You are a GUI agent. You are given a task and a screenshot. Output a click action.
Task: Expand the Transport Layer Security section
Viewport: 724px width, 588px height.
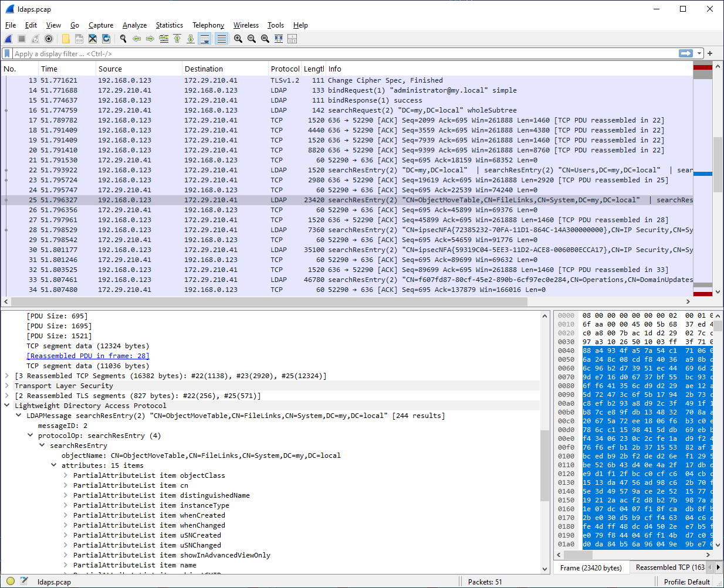pyautogui.click(x=7, y=386)
